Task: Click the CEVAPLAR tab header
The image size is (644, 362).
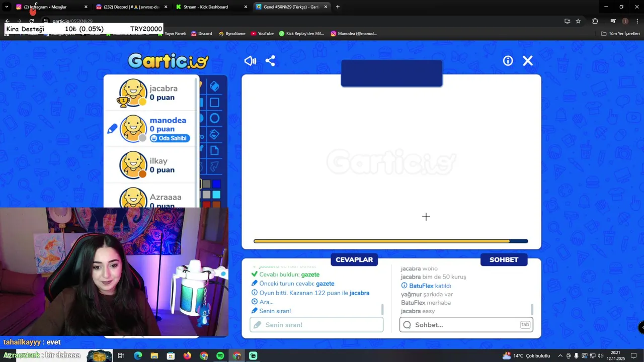Action: [x=354, y=259]
